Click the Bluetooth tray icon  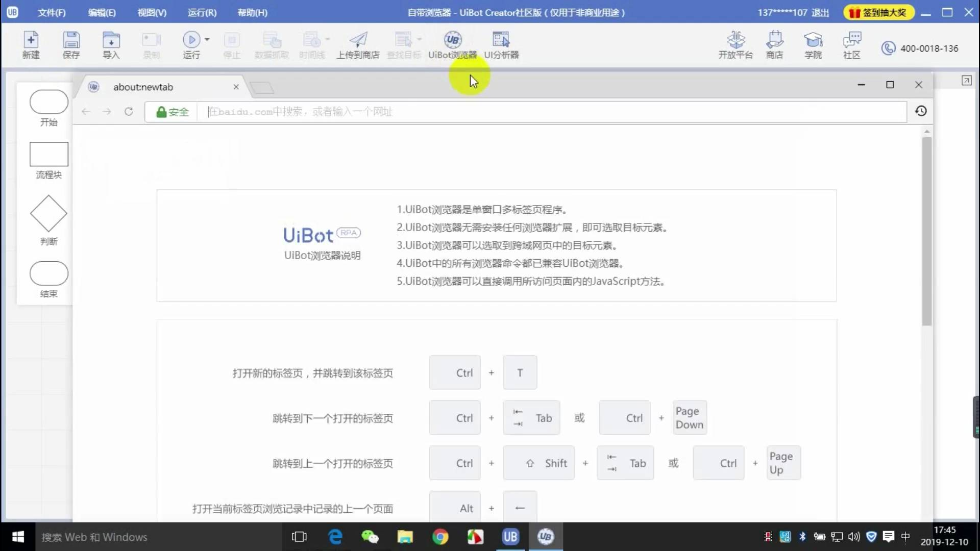click(802, 537)
